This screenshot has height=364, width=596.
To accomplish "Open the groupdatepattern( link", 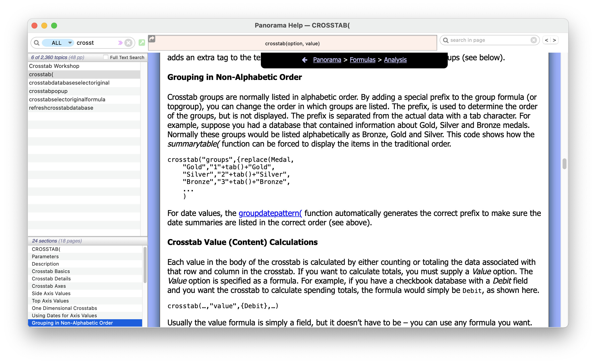I will (x=270, y=213).
